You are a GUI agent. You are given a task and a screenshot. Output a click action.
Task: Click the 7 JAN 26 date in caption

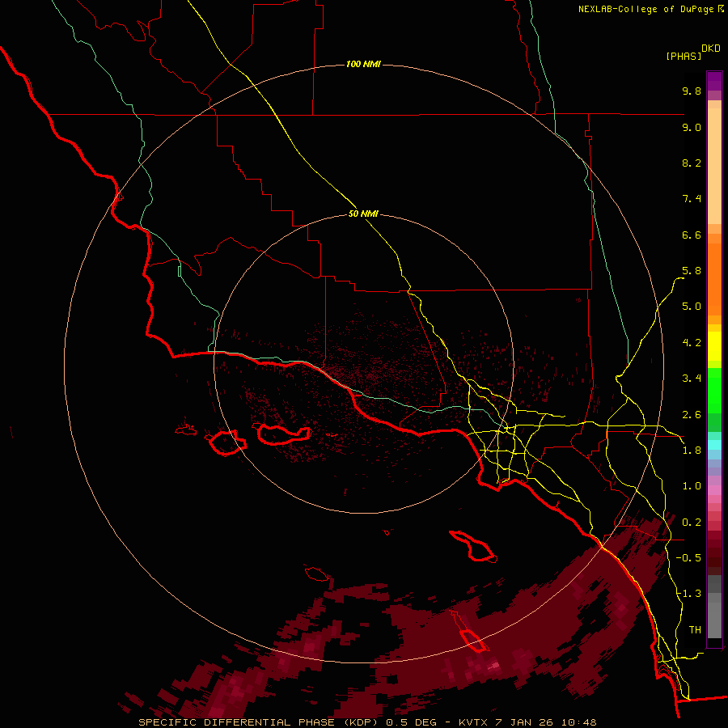[x=527, y=722]
